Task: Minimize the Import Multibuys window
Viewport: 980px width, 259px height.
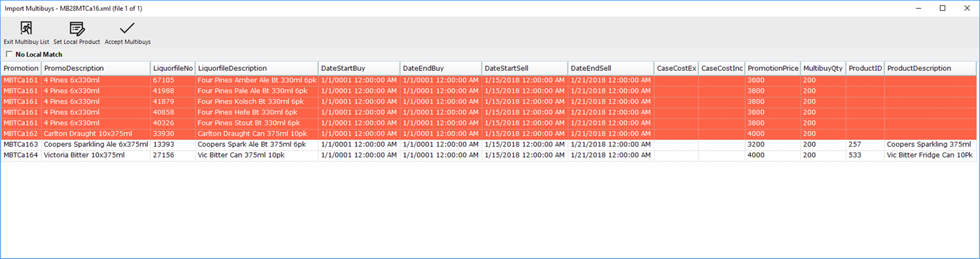Action: (918, 8)
